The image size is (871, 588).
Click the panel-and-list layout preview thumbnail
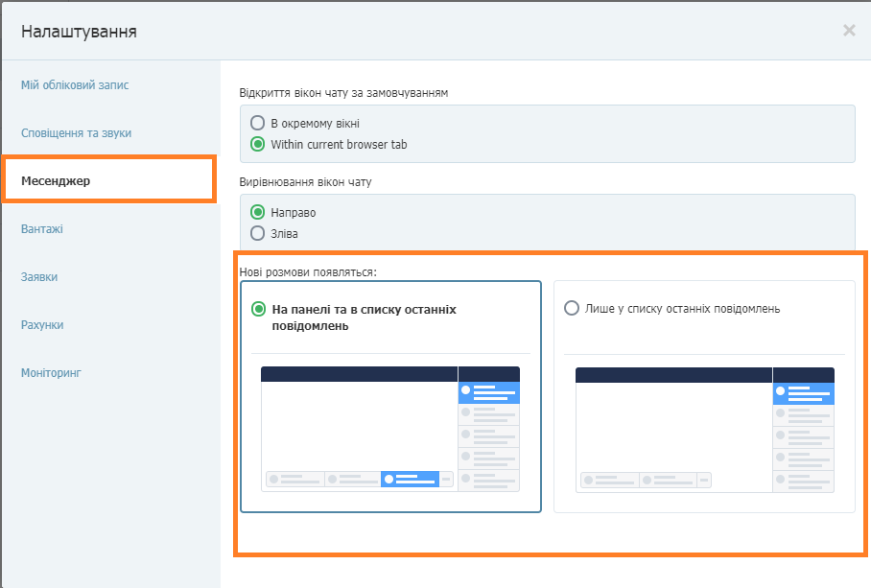tap(390, 429)
